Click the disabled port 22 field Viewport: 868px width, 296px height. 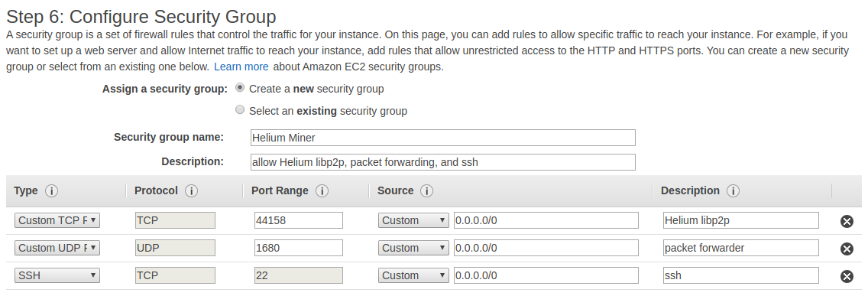click(298, 275)
